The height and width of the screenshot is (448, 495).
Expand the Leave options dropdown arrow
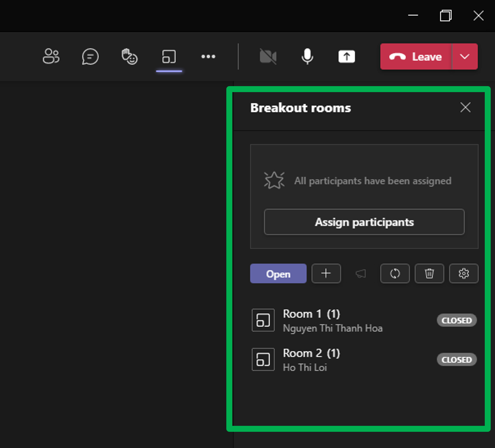tap(465, 57)
